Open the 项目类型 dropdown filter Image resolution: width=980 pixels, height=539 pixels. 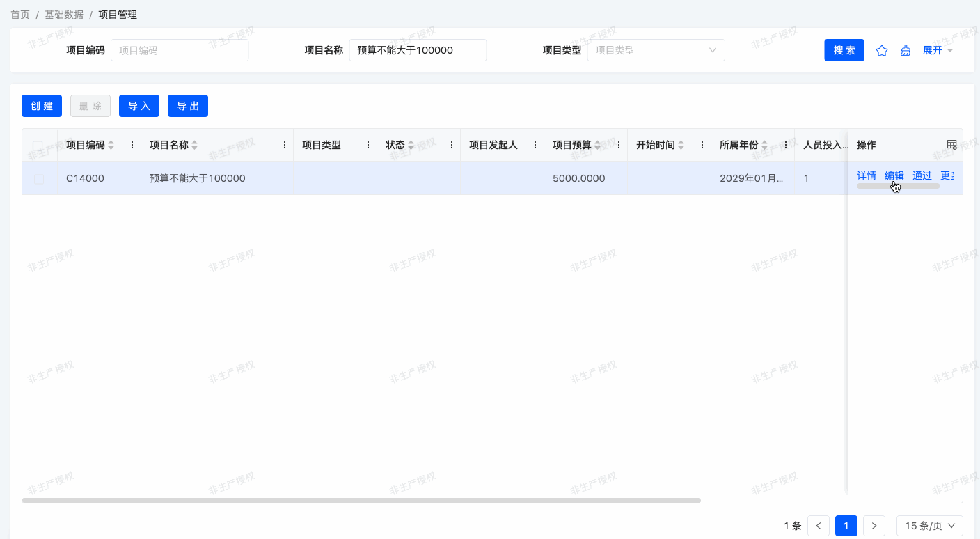click(x=656, y=50)
